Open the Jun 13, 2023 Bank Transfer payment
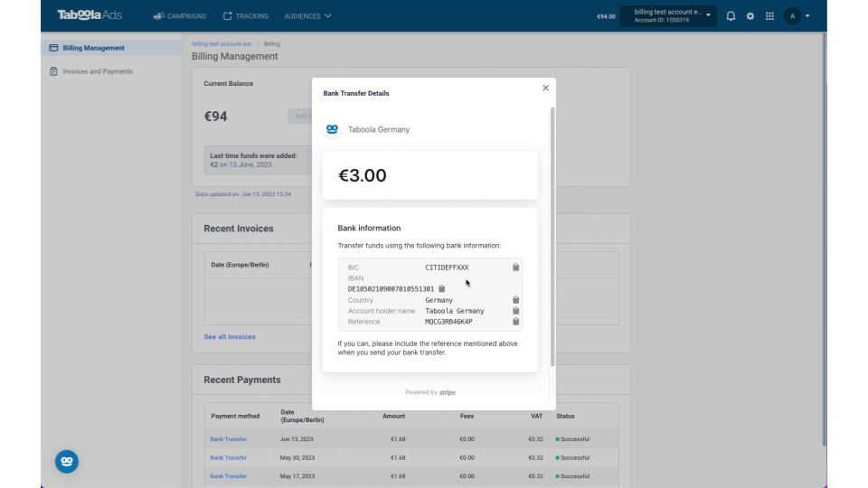868x488 pixels. tap(228, 439)
